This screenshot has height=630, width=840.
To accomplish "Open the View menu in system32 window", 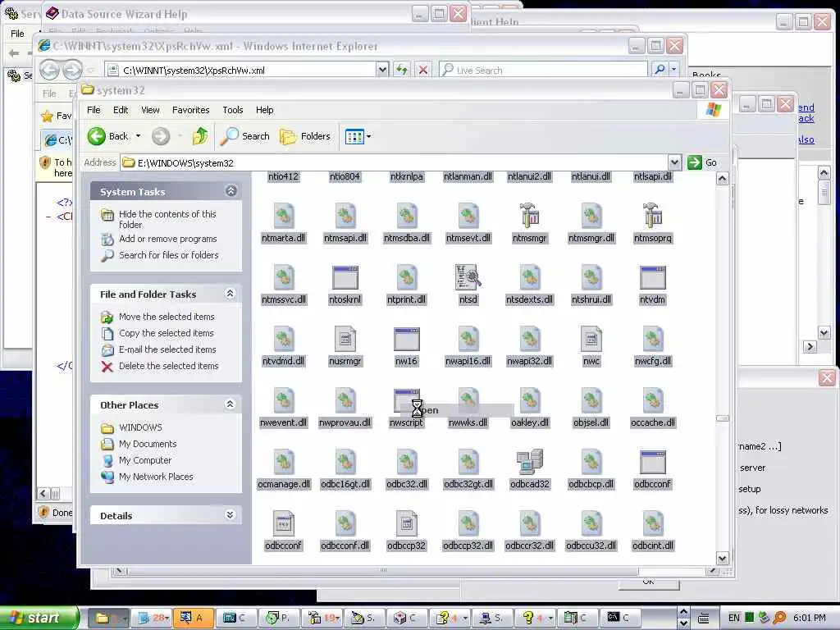I will [x=150, y=110].
